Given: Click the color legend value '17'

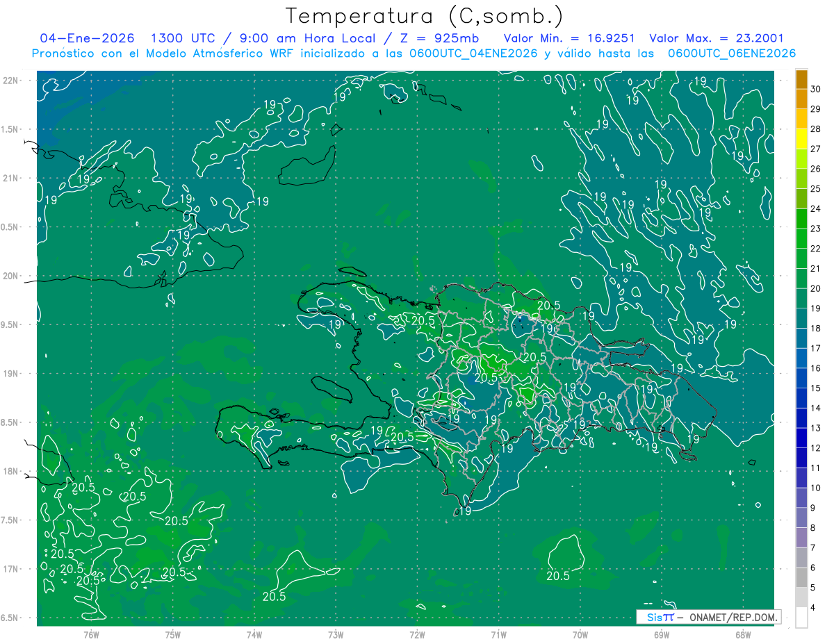Looking at the screenshot, I should (816, 348).
